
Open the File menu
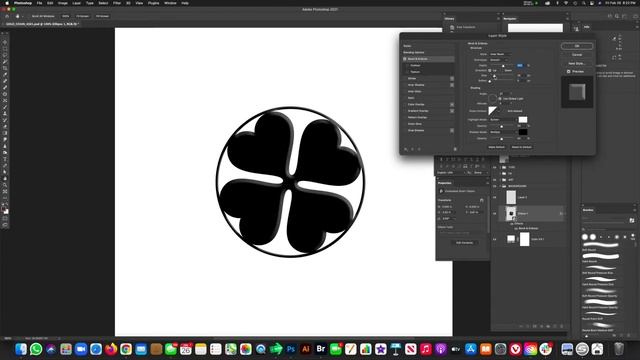coord(39,3)
